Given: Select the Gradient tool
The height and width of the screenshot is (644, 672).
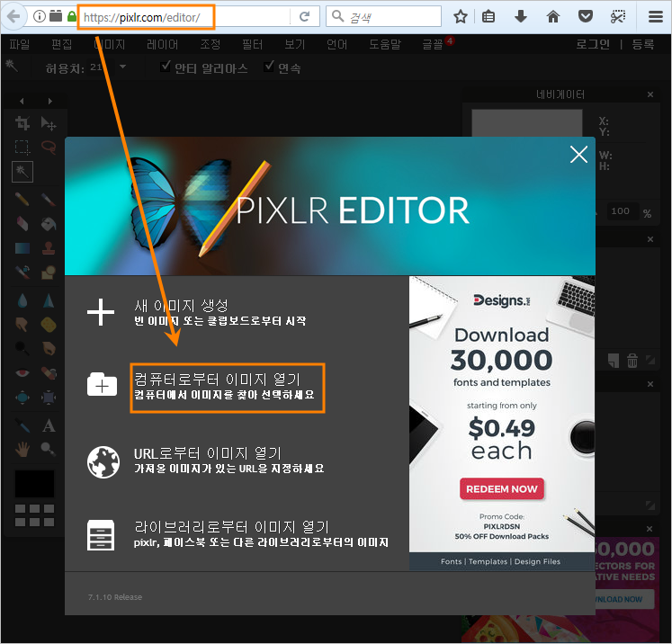Looking at the screenshot, I should tap(22, 247).
